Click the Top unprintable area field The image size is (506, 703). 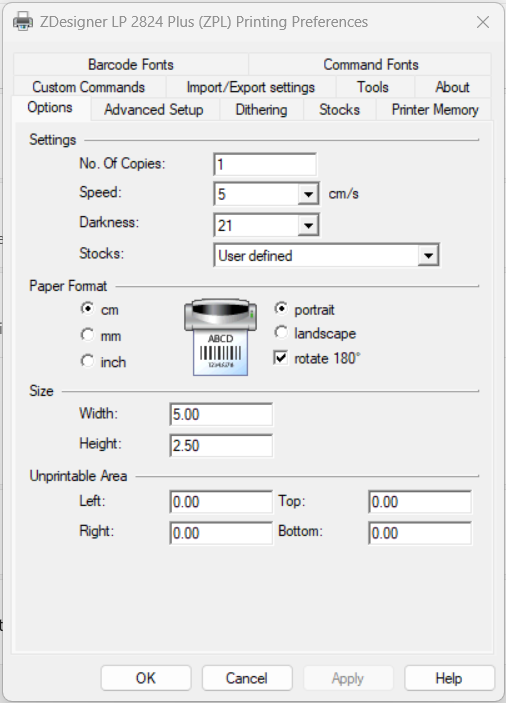420,502
